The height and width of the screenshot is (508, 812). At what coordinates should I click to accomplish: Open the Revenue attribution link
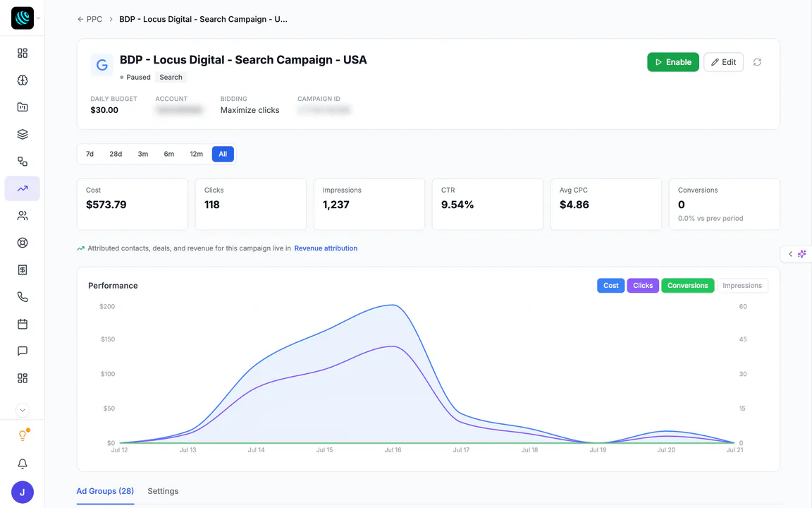[x=326, y=248]
